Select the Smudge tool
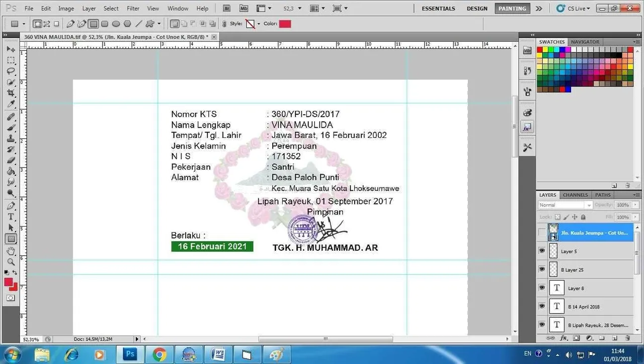644x364 pixels. (x=11, y=182)
